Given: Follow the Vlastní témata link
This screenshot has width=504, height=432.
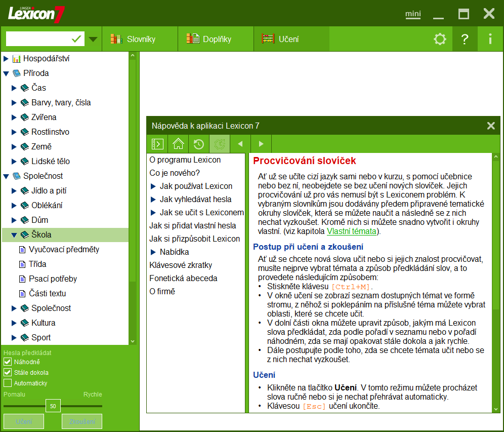Looking at the screenshot, I should [x=351, y=231].
